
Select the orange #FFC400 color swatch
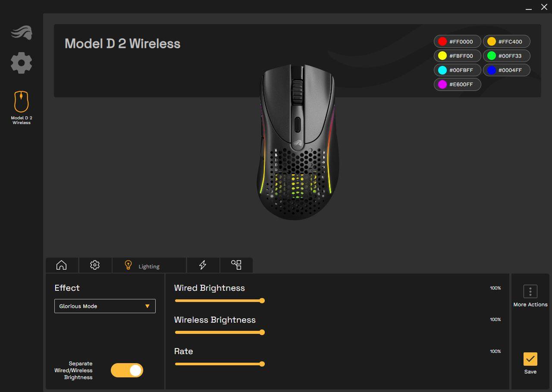(x=506, y=42)
